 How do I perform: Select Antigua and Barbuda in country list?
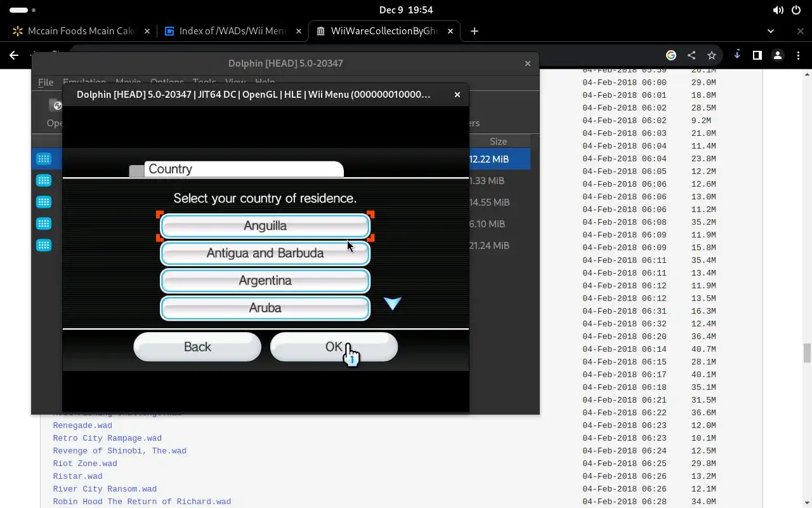point(265,253)
